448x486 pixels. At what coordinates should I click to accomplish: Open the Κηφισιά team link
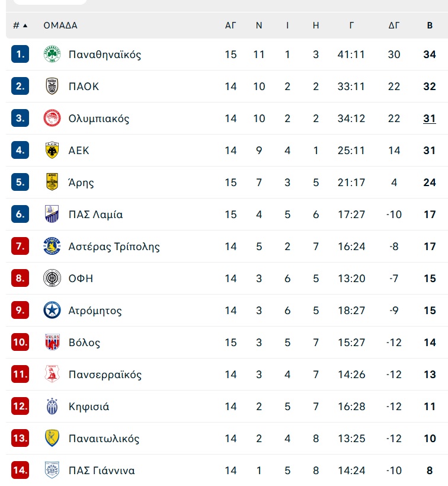click(x=89, y=407)
